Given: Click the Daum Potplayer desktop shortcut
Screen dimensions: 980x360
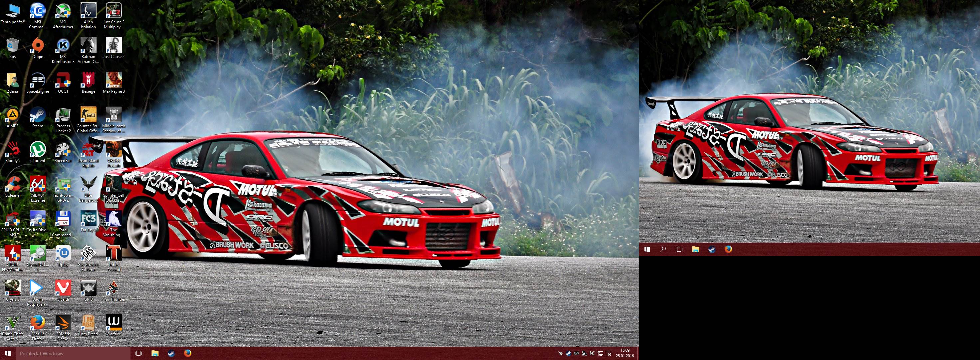Looking at the screenshot, I should [38, 293].
